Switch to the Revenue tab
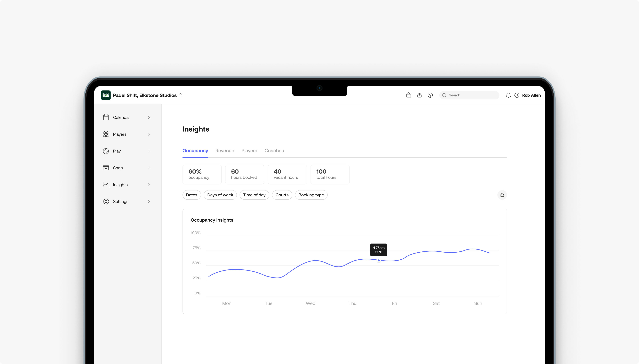The width and height of the screenshot is (639, 364). tap(225, 151)
